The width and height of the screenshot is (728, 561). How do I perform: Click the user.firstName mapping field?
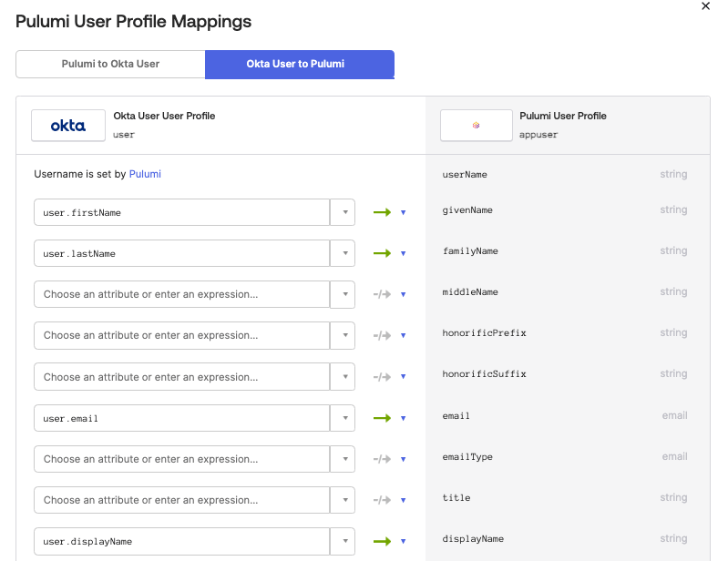pos(181,212)
